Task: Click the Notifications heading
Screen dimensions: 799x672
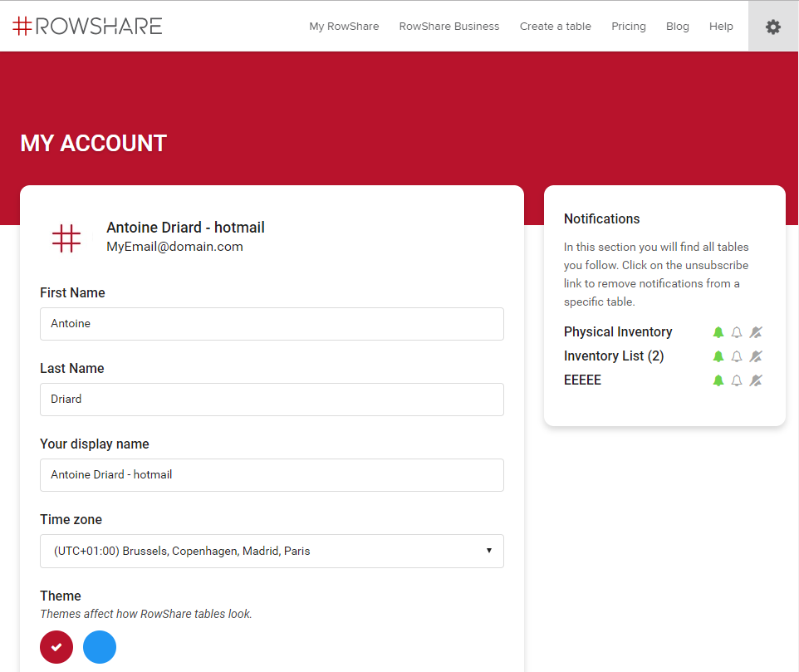Action: click(x=602, y=218)
